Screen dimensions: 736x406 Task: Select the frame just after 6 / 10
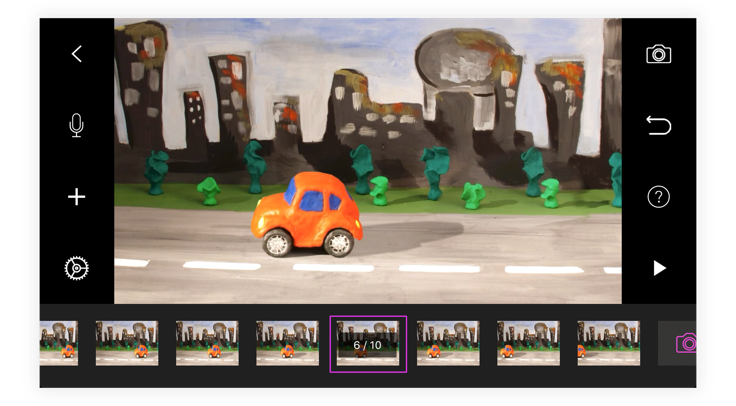point(448,343)
